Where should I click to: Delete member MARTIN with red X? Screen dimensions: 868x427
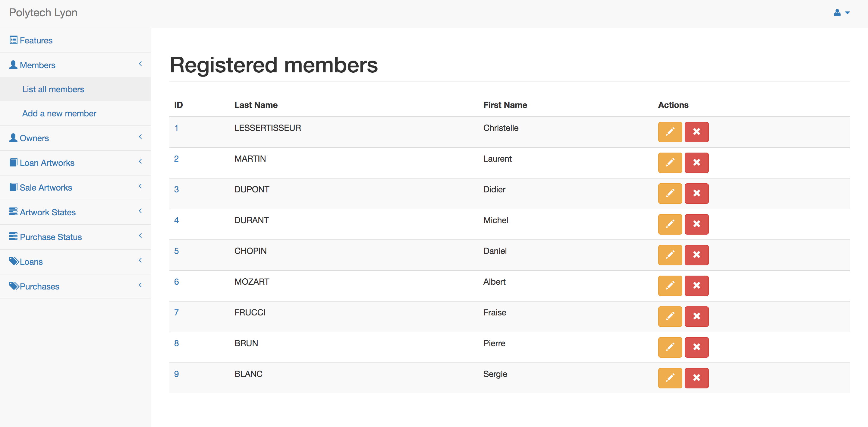[697, 163]
